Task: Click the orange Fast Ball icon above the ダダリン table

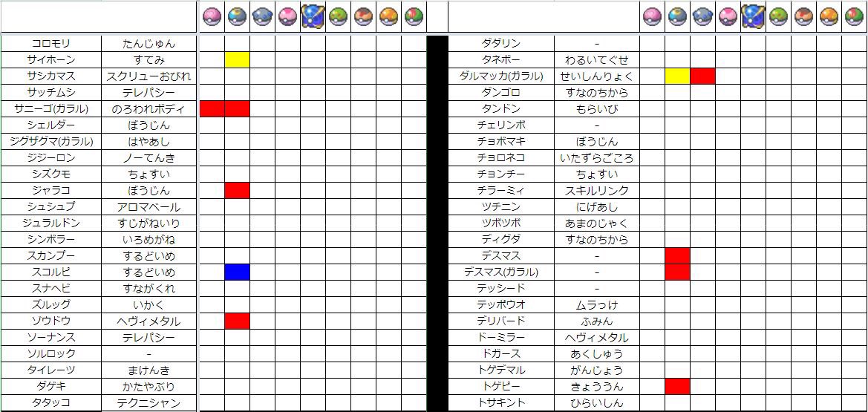Action: pos(829,17)
